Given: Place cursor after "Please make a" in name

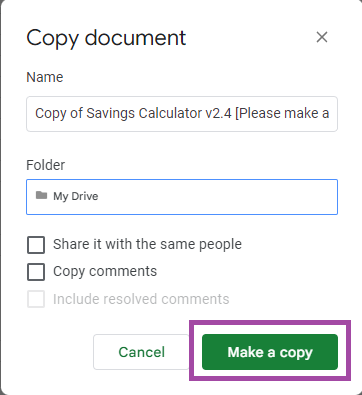Looking at the screenshot, I should point(330,113).
